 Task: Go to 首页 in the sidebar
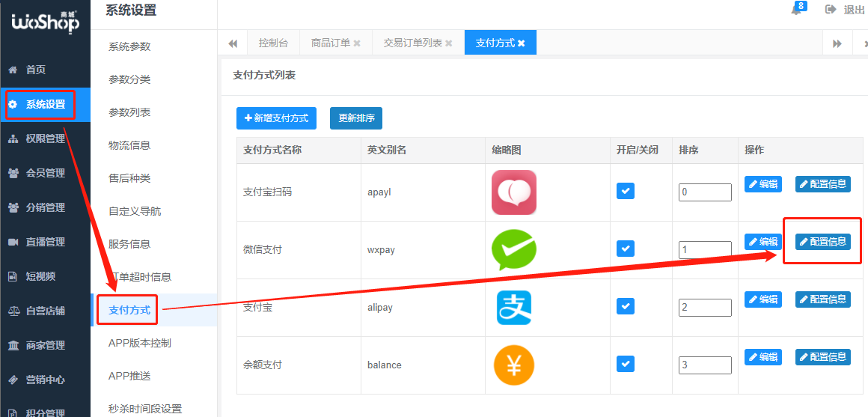[35, 70]
